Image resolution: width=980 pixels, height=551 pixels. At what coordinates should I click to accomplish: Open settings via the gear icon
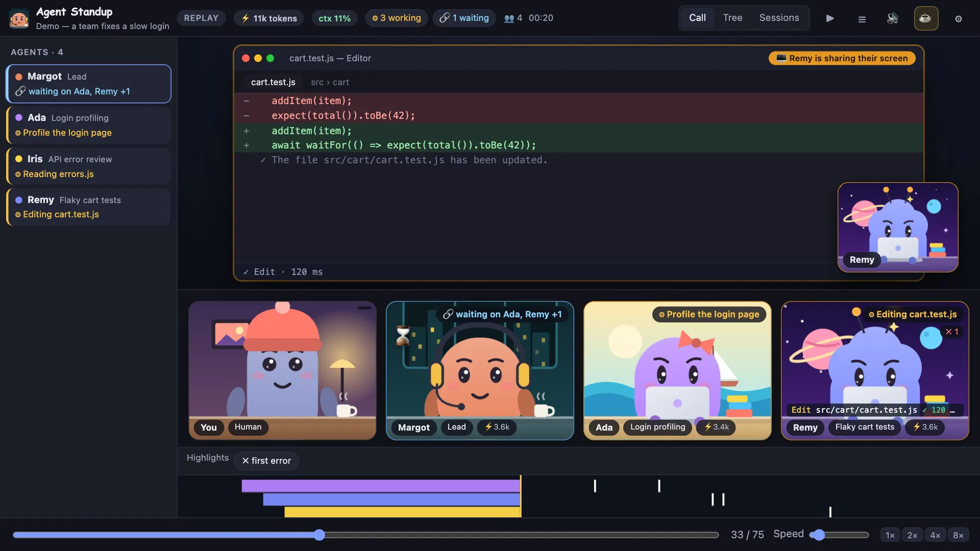pyautogui.click(x=959, y=19)
